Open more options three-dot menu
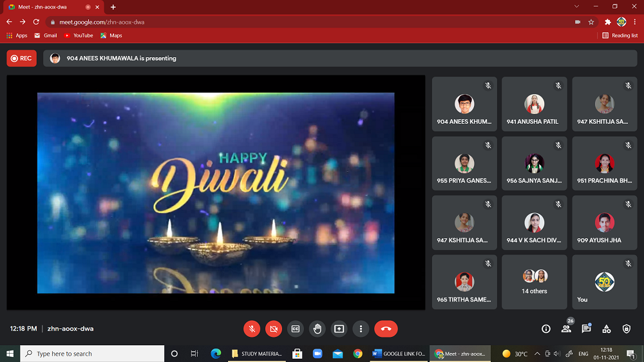The width and height of the screenshot is (644, 362). coord(361,329)
